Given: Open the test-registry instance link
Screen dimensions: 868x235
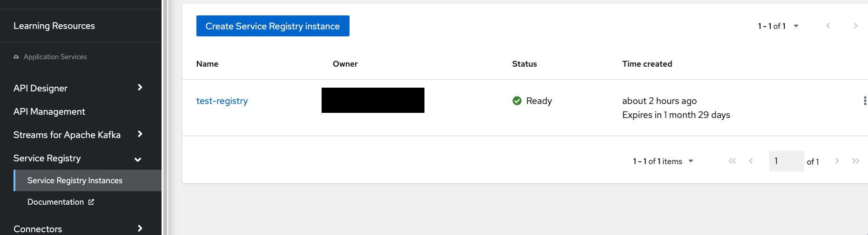Looking at the screenshot, I should point(222,101).
